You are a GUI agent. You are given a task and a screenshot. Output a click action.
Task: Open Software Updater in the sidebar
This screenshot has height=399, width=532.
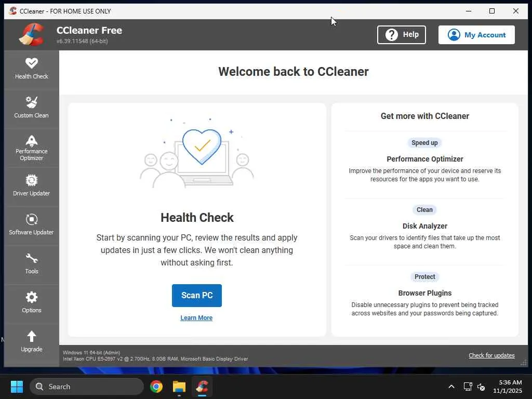(x=32, y=225)
